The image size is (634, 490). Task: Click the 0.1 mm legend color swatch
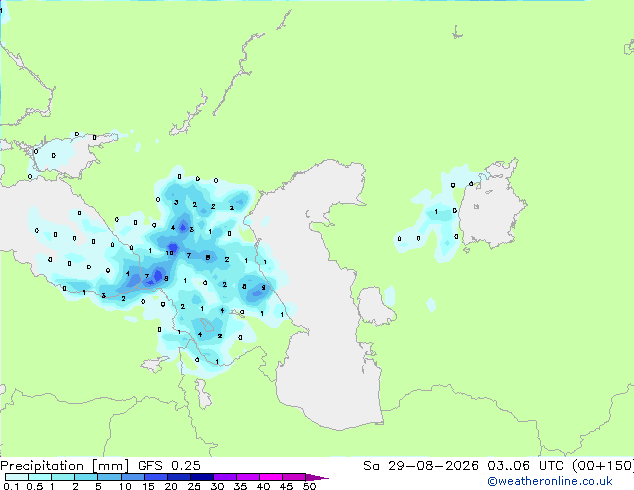[17, 477]
